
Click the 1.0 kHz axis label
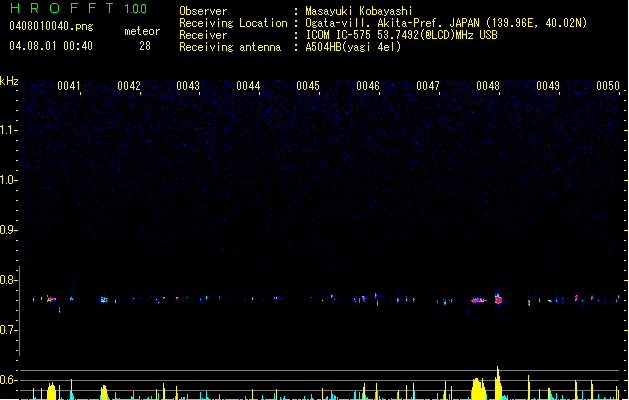(8, 180)
